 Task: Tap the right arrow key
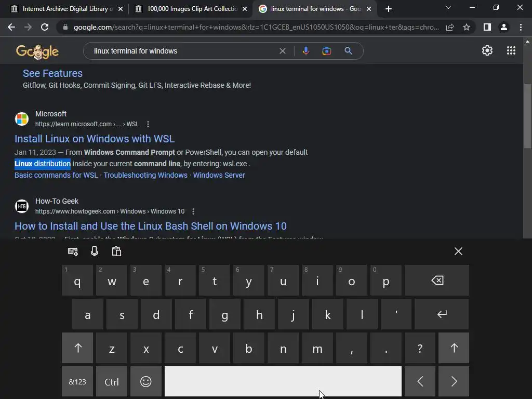pyautogui.click(x=454, y=382)
